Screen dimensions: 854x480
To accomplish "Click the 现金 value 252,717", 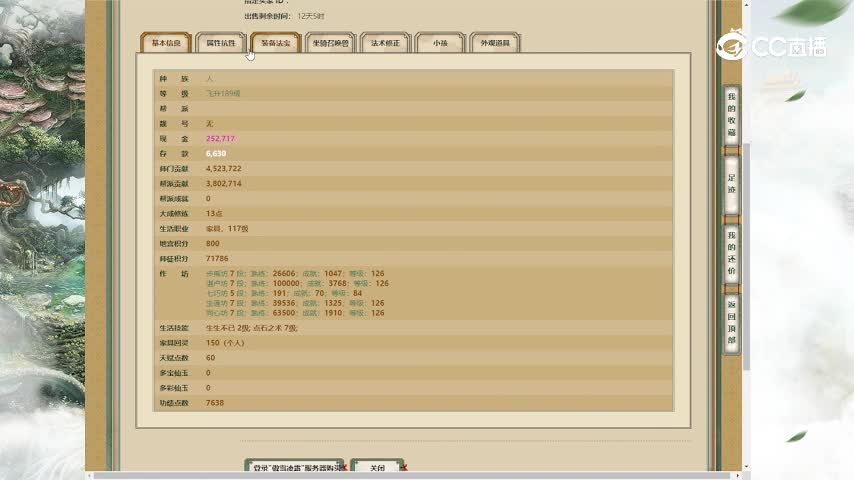I will point(221,138).
